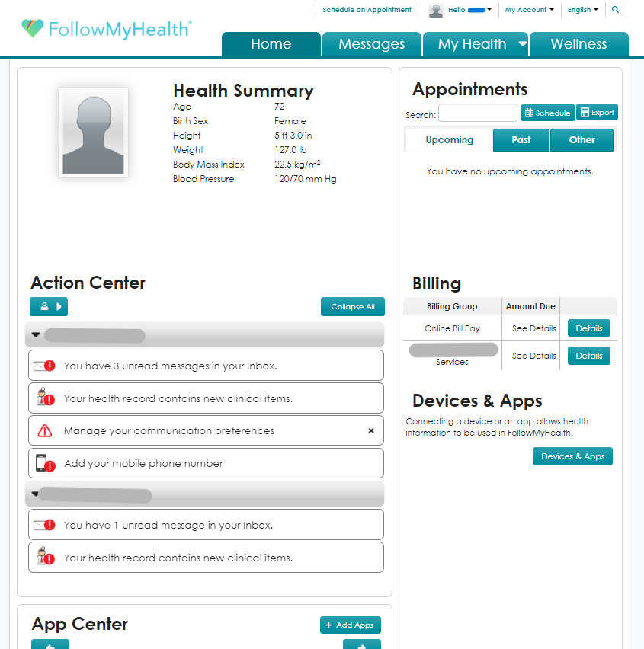Click the Devices & Apps button

[x=572, y=456]
